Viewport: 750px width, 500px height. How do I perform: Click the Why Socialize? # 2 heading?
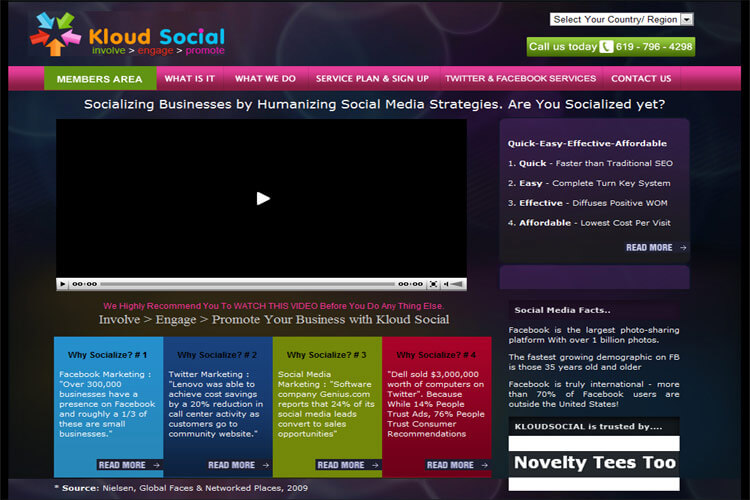pos(217,355)
